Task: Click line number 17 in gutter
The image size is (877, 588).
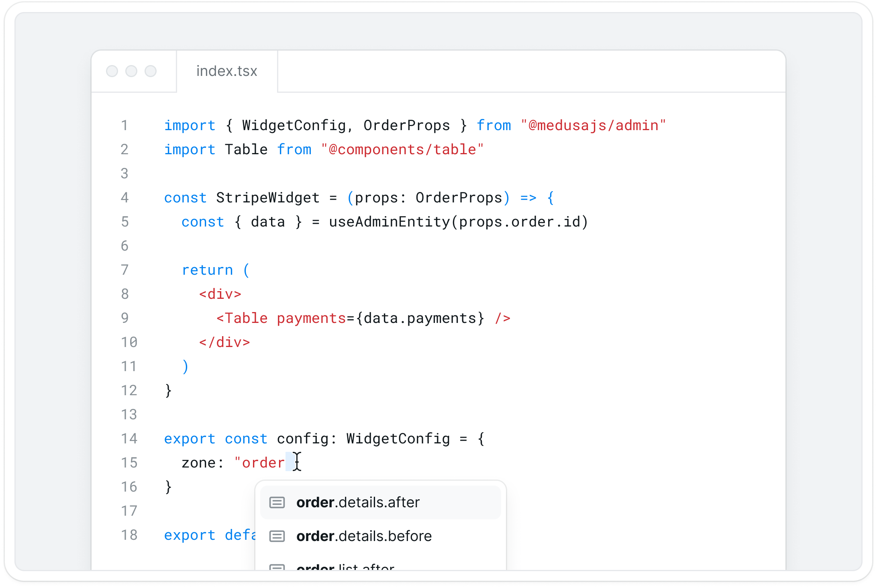Action: 129,511
